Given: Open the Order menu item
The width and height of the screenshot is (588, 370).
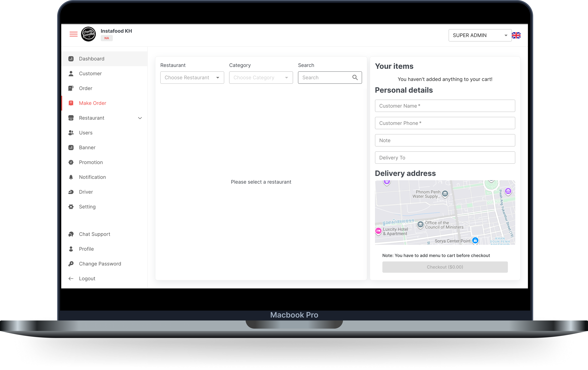Looking at the screenshot, I should pyautogui.click(x=104, y=88).
